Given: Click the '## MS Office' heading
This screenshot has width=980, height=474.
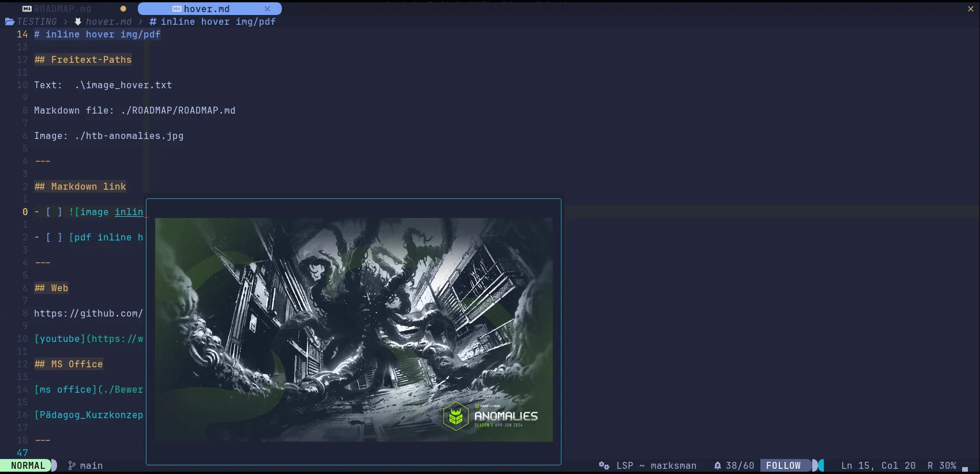Looking at the screenshot, I should point(69,364).
